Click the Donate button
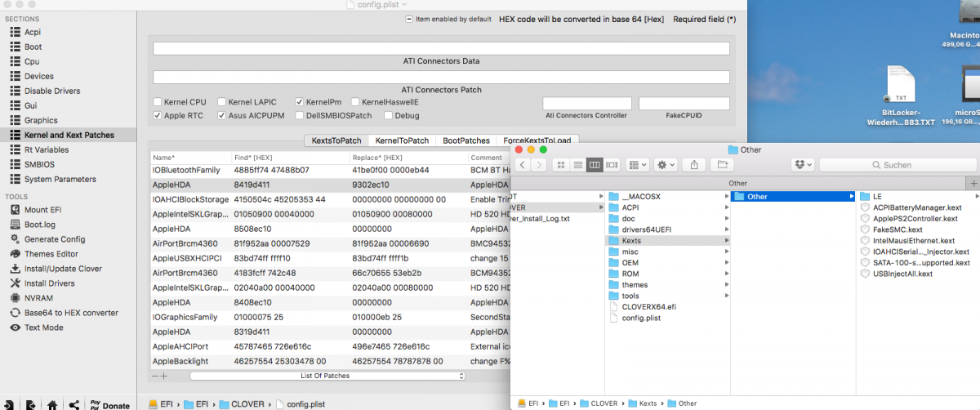Viewport: 980px width, 410px height. pyautogui.click(x=115, y=405)
